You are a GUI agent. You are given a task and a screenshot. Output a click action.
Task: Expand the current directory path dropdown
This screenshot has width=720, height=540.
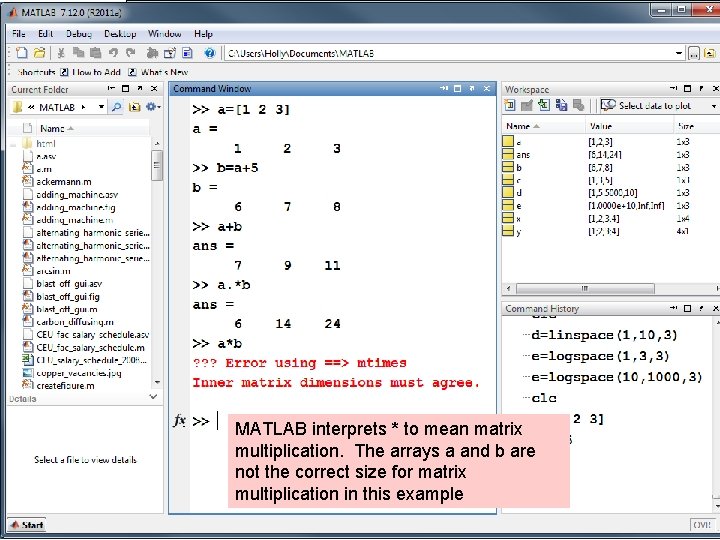coord(679,54)
